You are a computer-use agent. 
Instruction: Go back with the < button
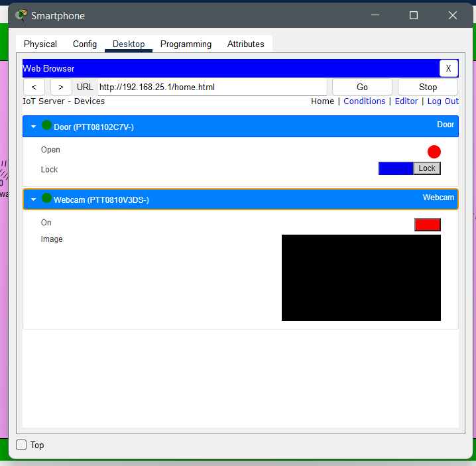[x=34, y=87]
